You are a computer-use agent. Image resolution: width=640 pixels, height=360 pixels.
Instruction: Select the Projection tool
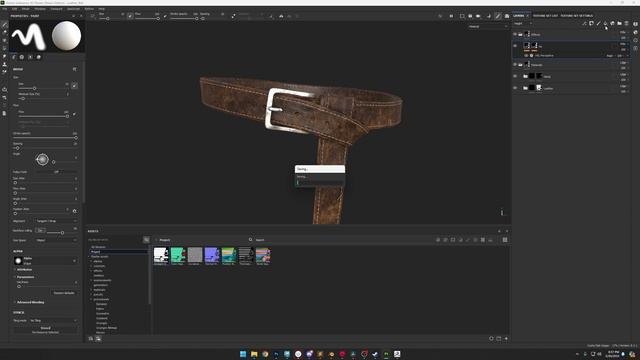point(4,40)
